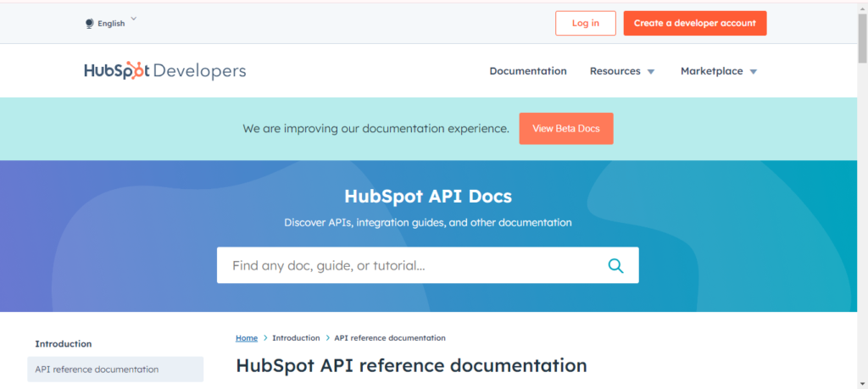Viewport: 868px width, 389px height.
Task: Click the View Beta Docs button
Action: tap(565, 128)
